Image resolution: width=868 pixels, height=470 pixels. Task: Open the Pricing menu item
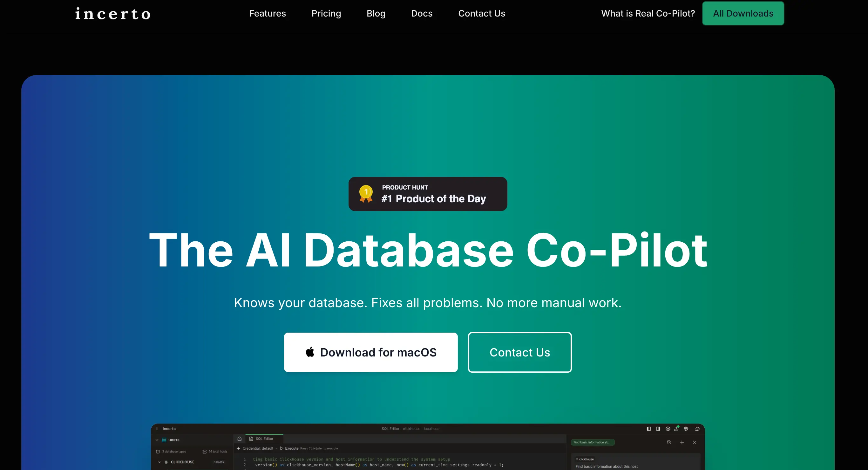click(x=326, y=13)
